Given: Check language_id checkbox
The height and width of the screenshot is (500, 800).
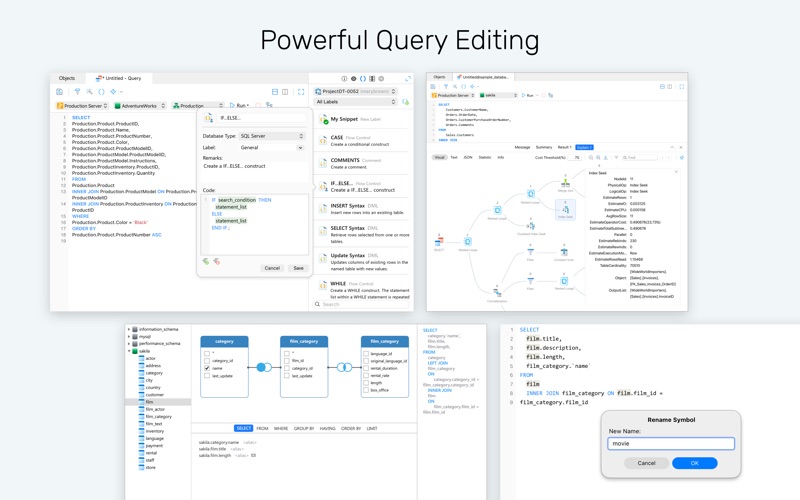Looking at the screenshot, I should [x=366, y=353].
